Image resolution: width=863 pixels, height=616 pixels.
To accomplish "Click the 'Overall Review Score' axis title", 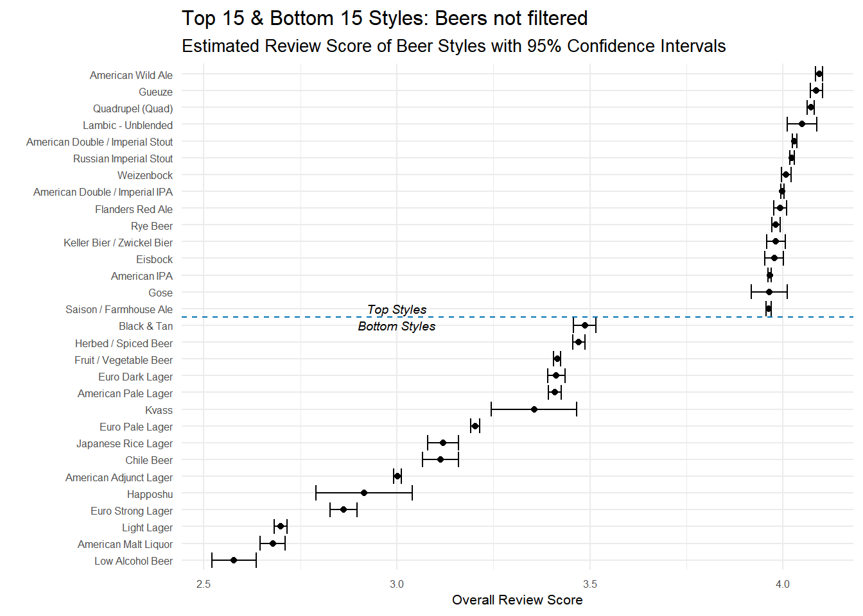I will click(x=517, y=600).
